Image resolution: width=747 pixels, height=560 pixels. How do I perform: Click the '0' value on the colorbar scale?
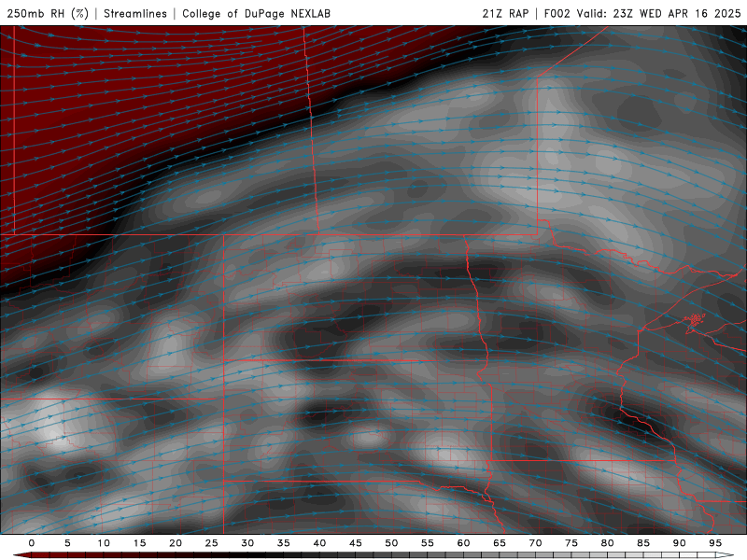point(32,543)
